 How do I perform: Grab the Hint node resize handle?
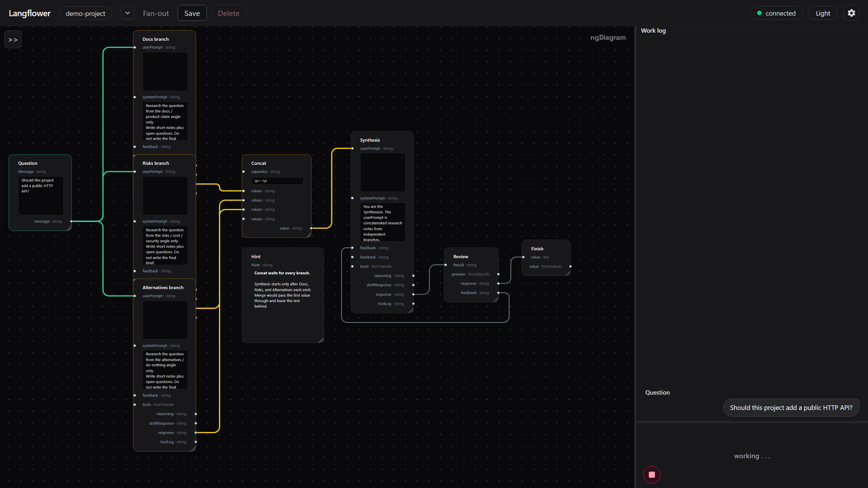(x=321, y=340)
